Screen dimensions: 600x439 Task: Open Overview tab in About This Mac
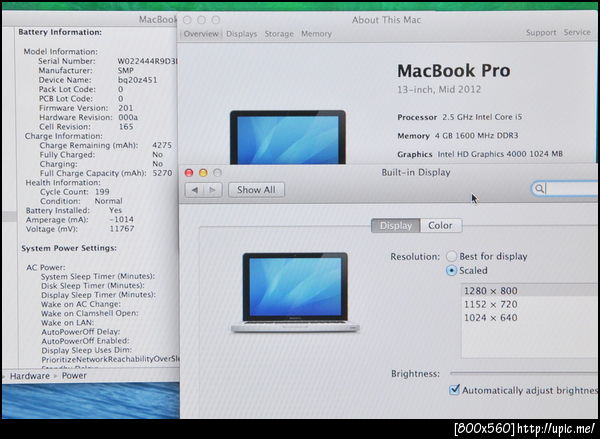point(201,34)
